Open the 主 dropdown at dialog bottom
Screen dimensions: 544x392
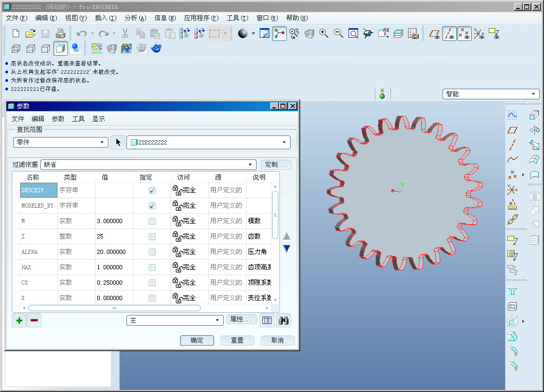click(x=174, y=320)
